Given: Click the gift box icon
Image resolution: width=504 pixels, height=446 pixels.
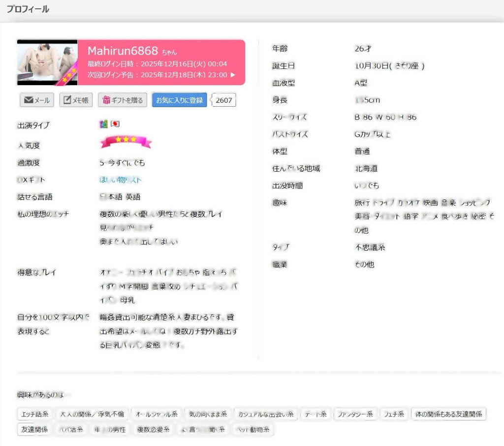Looking at the screenshot, I should 106,100.
